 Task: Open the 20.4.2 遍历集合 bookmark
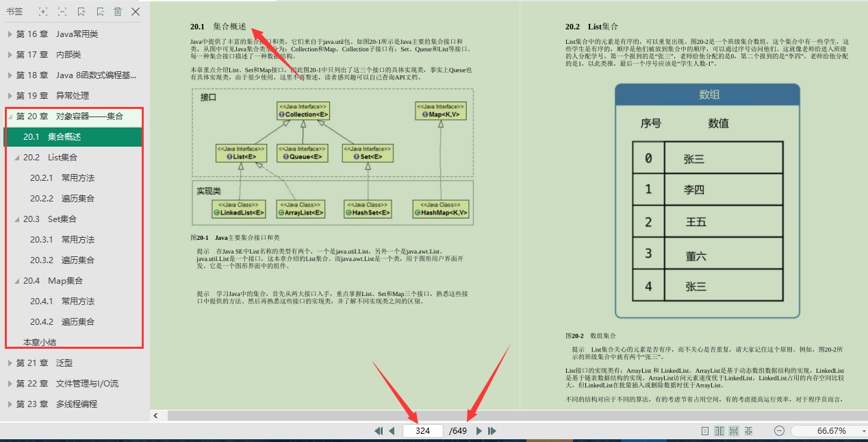click(62, 321)
